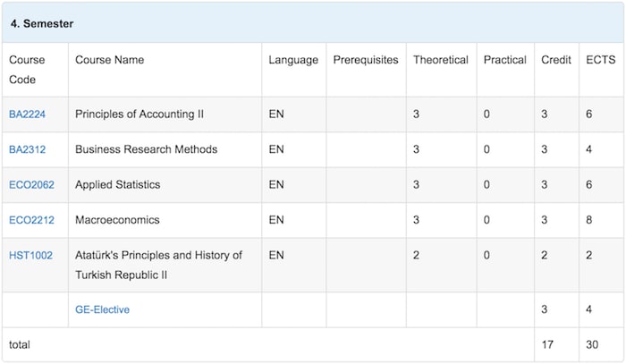Image resolution: width=626 pixels, height=364 pixels.
Task: Open the HST1002 course code link
Action: 30,256
